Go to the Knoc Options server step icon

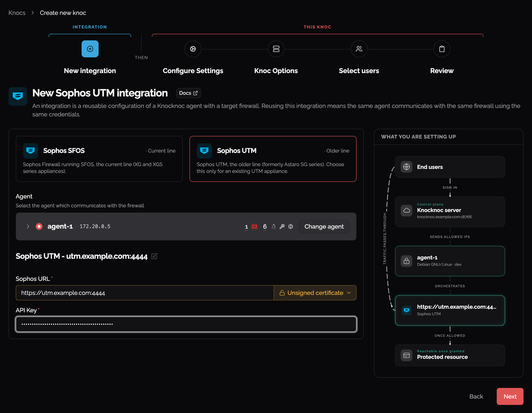[x=276, y=49]
